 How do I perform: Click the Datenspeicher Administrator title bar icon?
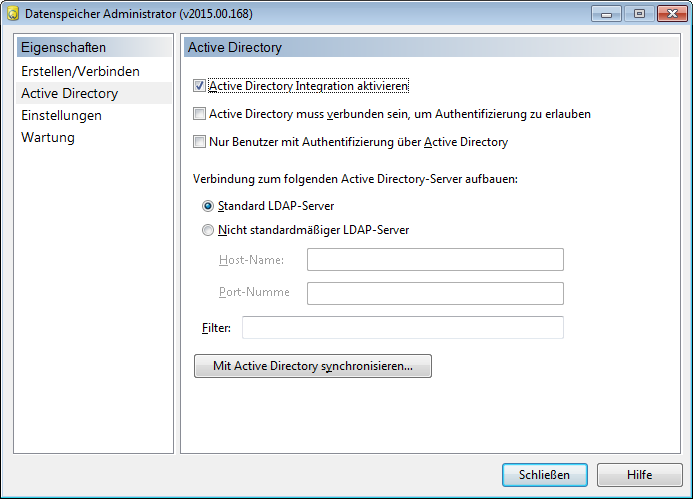13,14
